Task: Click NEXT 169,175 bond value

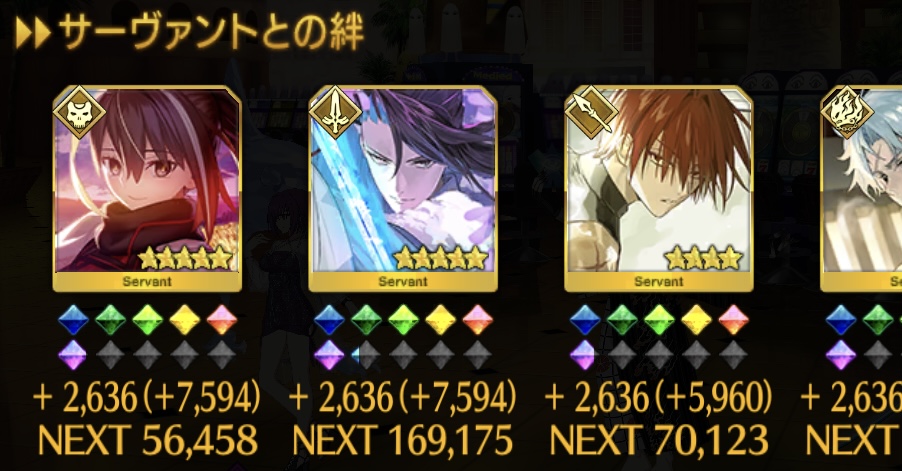Action: pos(403,441)
